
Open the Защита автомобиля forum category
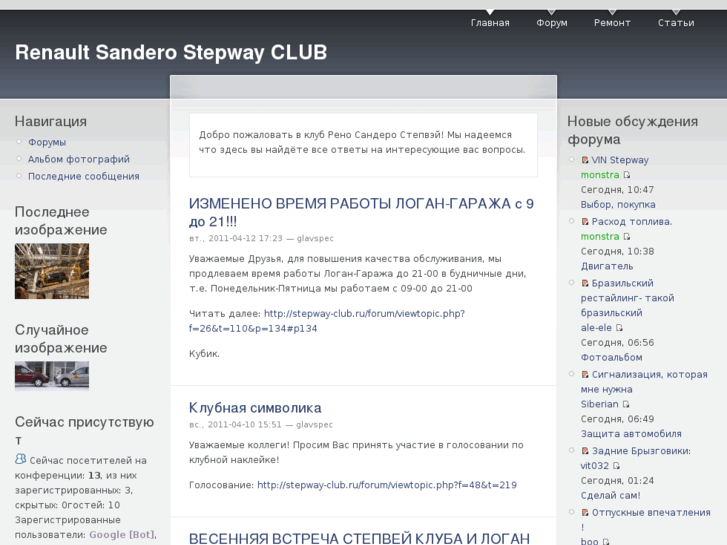631,434
